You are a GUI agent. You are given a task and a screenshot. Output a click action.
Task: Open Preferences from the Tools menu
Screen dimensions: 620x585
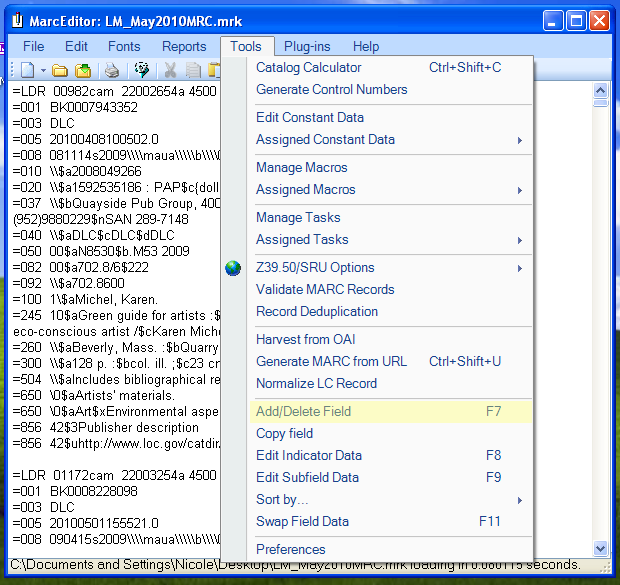pos(291,550)
